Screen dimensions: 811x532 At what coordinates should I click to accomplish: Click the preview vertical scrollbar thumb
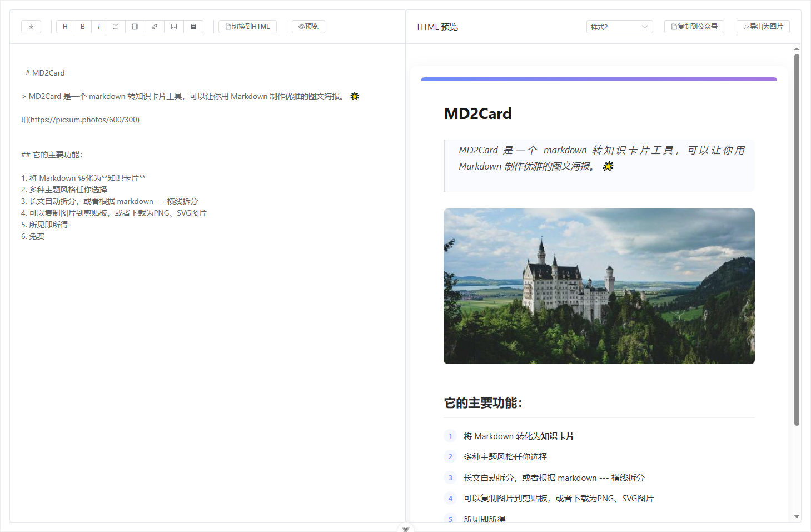click(x=797, y=240)
